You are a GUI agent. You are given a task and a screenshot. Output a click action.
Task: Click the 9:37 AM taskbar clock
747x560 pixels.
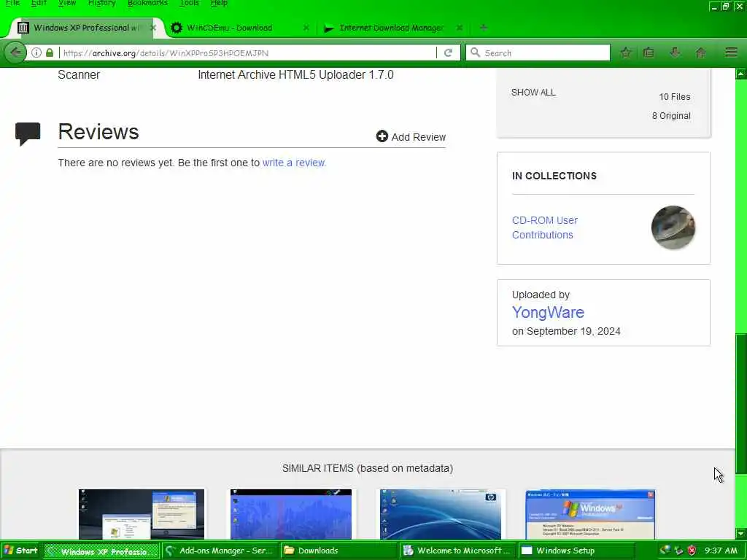coord(721,551)
